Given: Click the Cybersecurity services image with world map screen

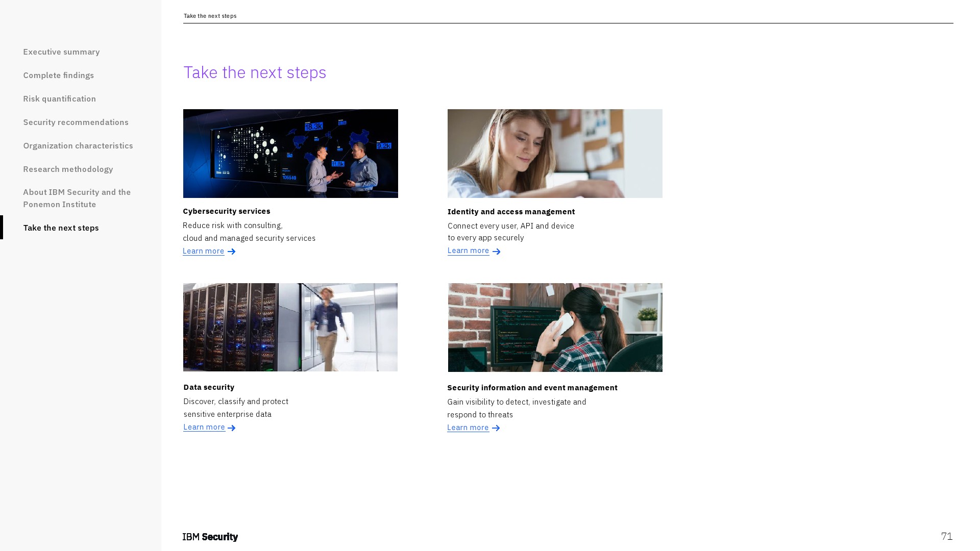Looking at the screenshot, I should click(290, 154).
